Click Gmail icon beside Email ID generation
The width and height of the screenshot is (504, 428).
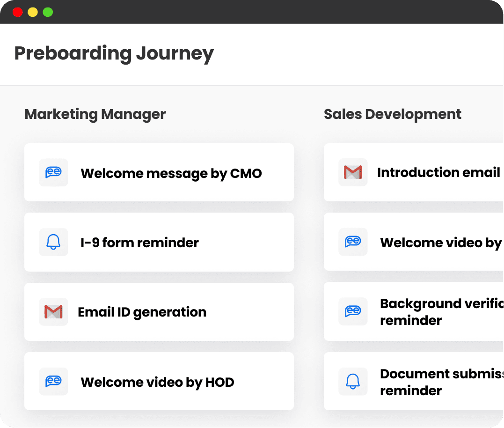[x=53, y=312]
